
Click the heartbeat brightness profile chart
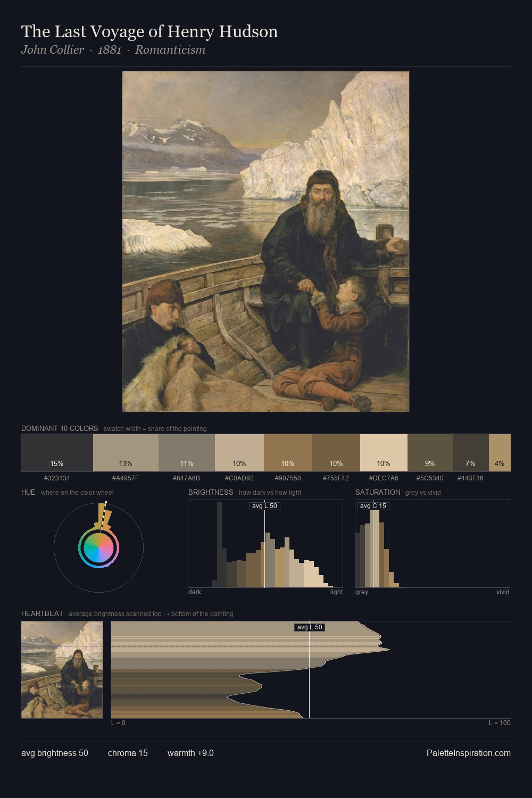tap(311, 670)
